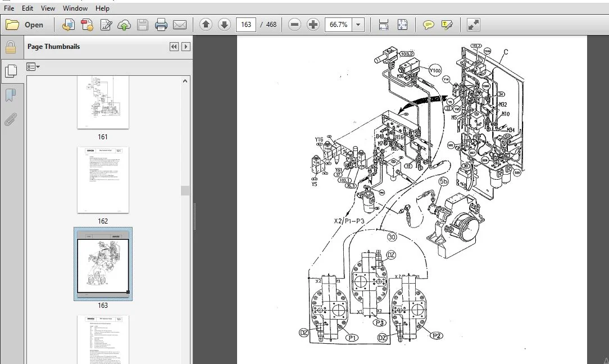Click the '5b' callout in diagram
Image resolution: width=609 pixels, height=364 pixels.
pos(443,181)
